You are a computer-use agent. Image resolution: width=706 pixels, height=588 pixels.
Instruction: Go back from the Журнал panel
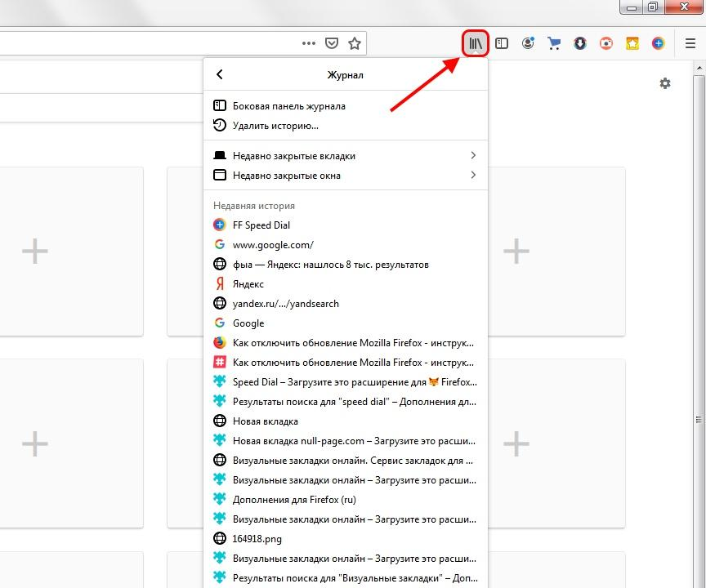pos(219,74)
